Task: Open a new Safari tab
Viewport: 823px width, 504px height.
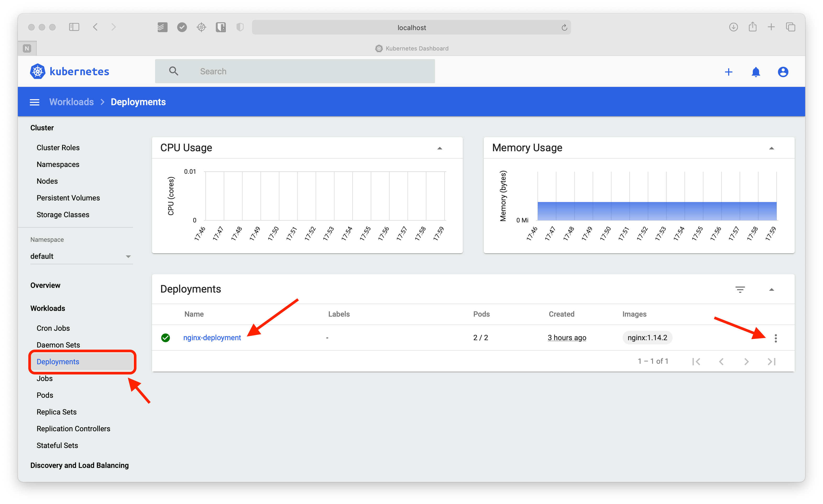Action: (771, 27)
